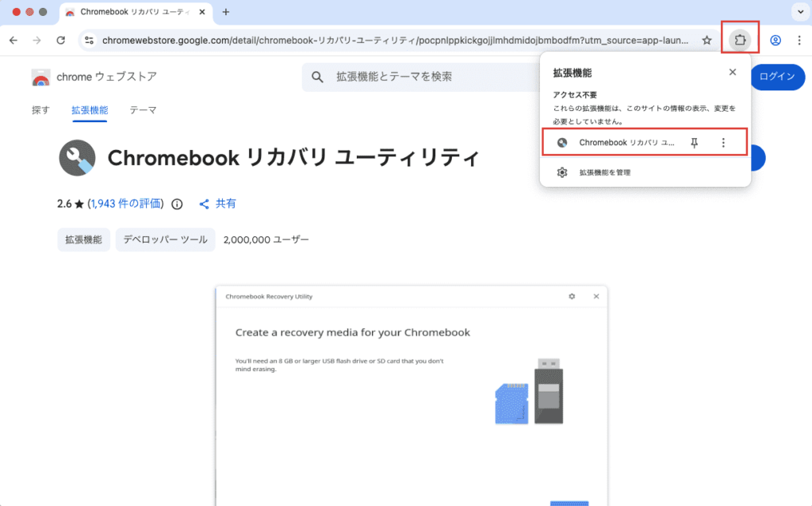Open the 探す tab
The image size is (812, 506).
(40, 110)
